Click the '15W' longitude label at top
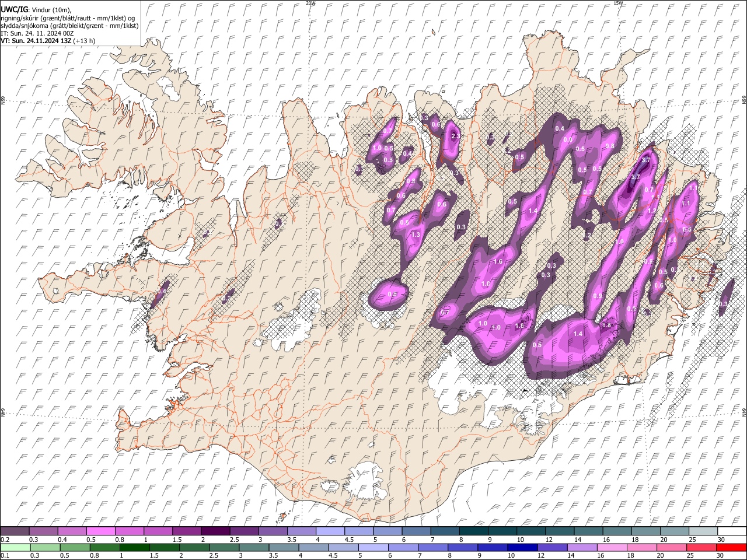Viewport: 747px width, 560px height. tap(618, 3)
